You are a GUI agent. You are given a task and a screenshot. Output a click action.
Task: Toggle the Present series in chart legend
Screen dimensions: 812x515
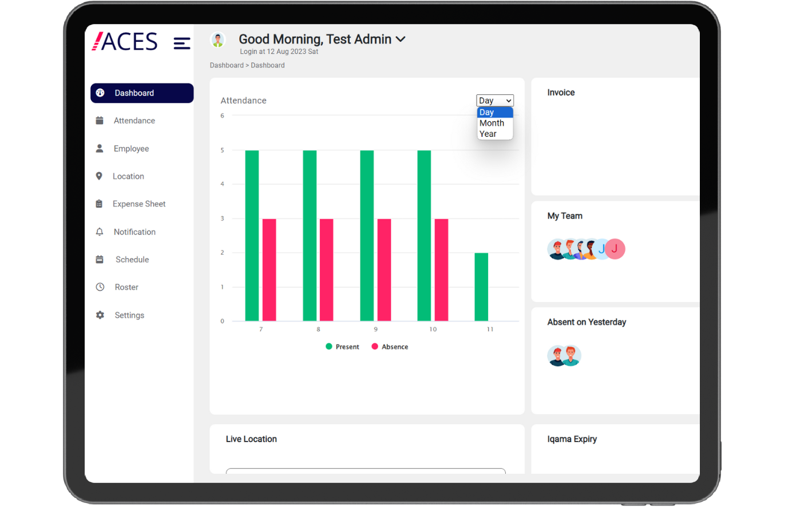[x=342, y=347]
